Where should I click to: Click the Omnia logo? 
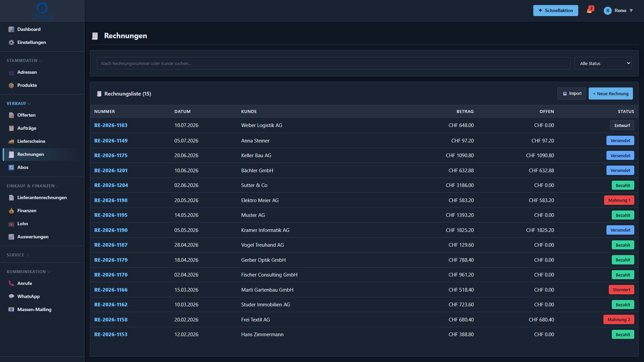(42, 11)
